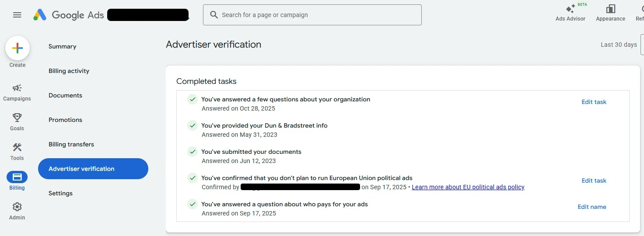Open Admin gear icon
Screen dimensions: 644x236
17,207
